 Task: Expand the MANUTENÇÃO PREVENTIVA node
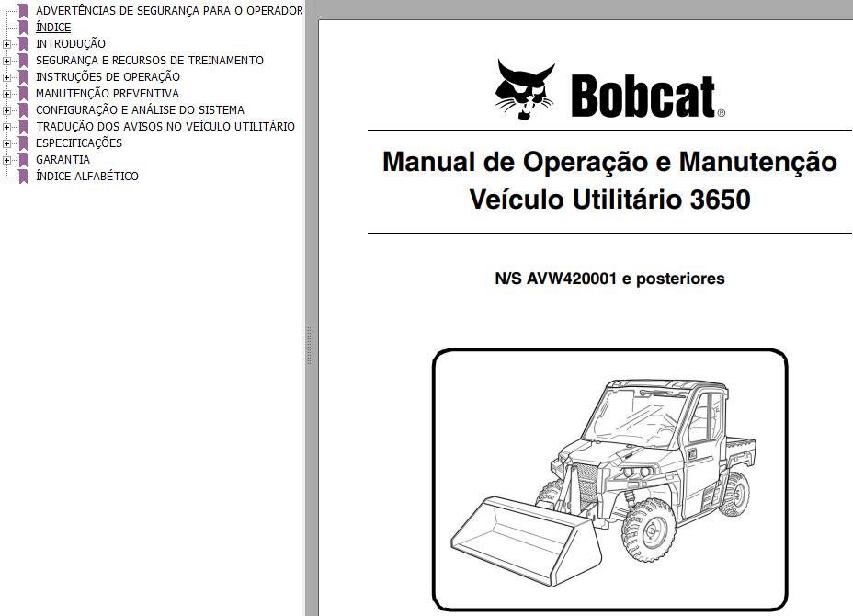point(6,94)
